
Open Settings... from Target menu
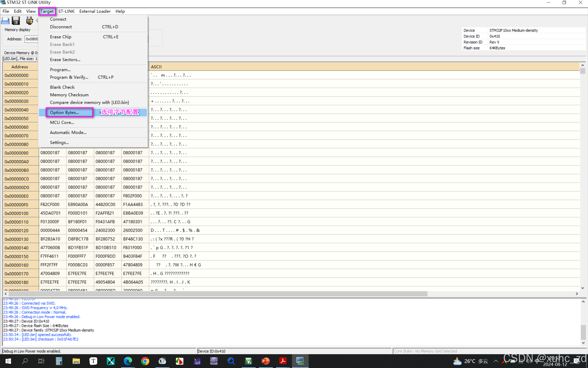(x=93, y=142)
